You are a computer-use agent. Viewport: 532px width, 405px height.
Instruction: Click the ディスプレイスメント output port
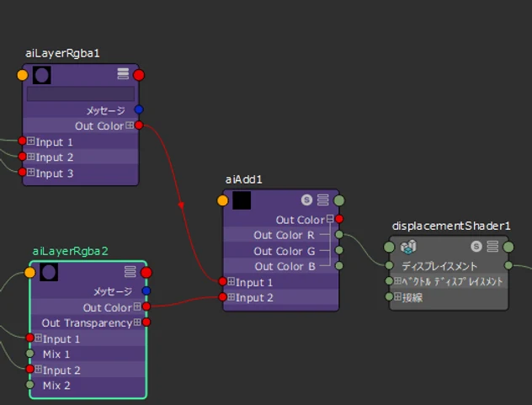point(508,265)
